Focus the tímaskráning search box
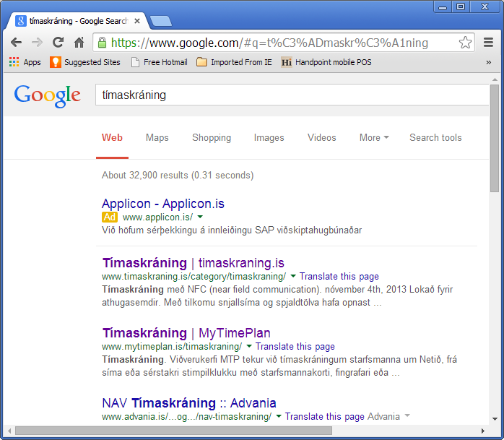 coord(292,95)
